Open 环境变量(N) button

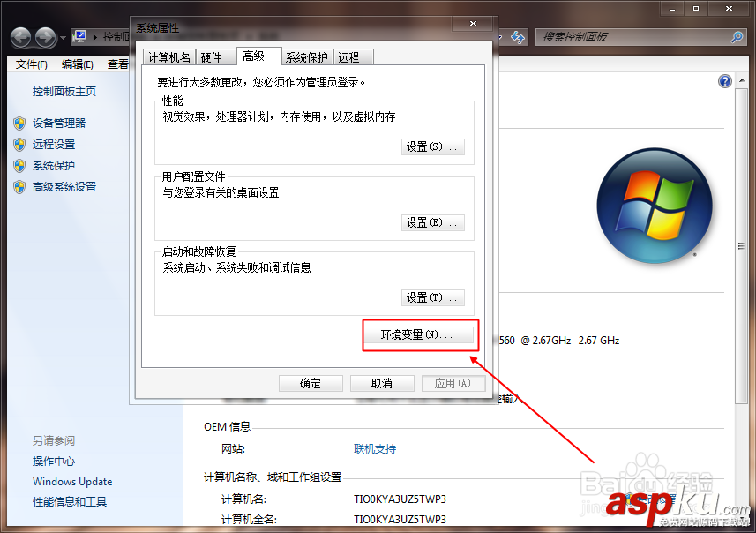click(418, 334)
